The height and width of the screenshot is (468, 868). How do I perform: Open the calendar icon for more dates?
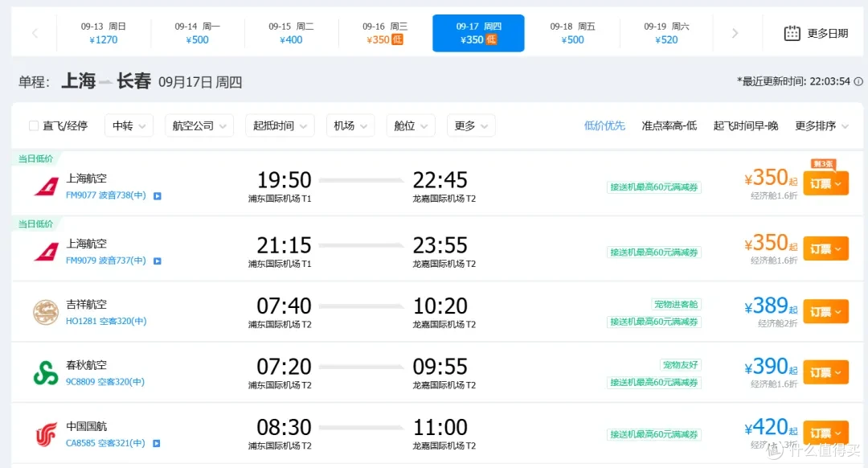[792, 33]
